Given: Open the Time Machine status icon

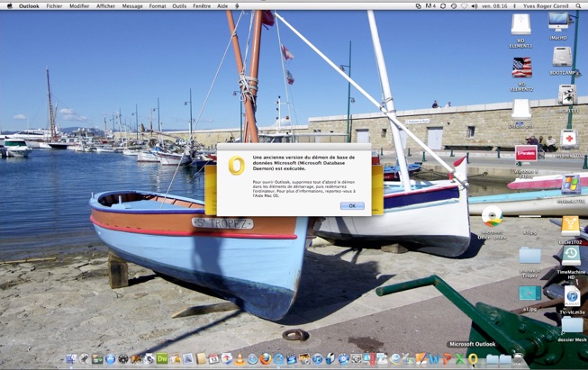Looking at the screenshot, I should (x=454, y=6).
